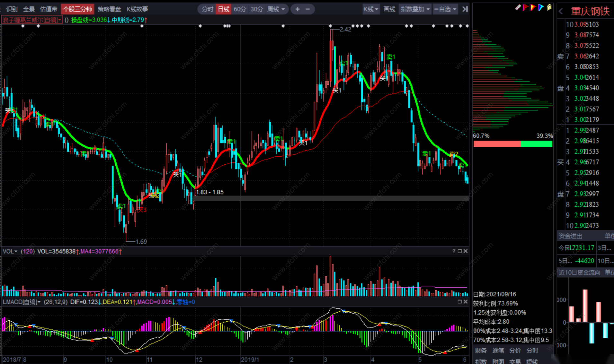Viewport: 614px width, 364px height.
Task: Maximize the VOL indicator panel
Action: tap(460, 251)
